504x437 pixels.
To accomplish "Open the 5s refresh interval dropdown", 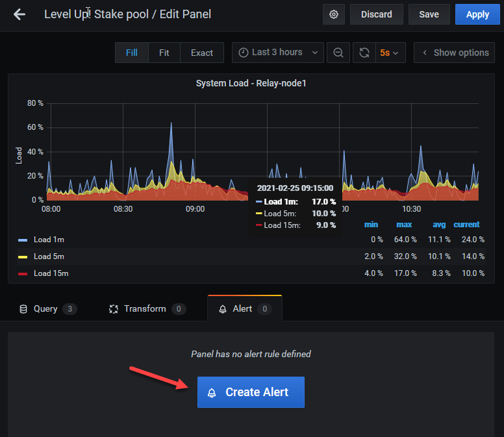I will (390, 53).
